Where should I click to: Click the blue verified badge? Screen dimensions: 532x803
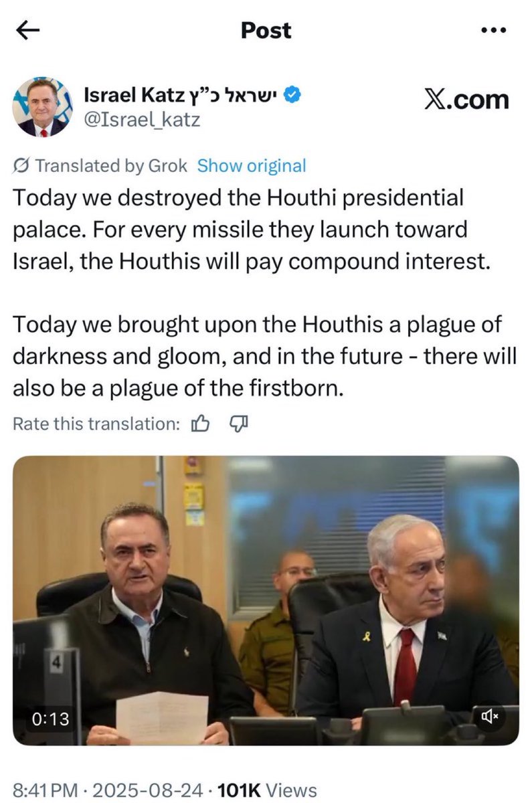click(293, 96)
